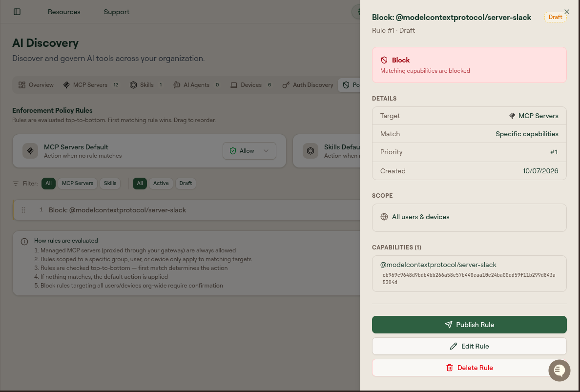Switch to the Auth Discovery tab
This screenshot has height=392, width=580.
coord(308,85)
